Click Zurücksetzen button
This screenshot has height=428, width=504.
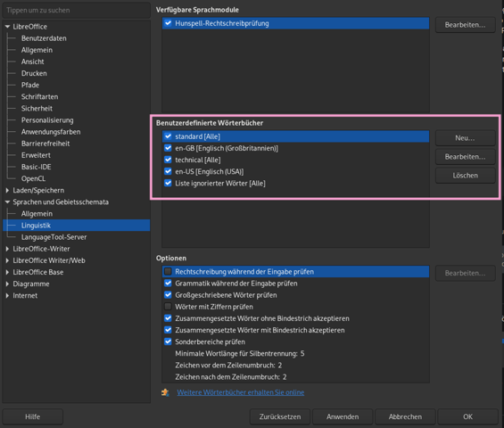pyautogui.click(x=280, y=416)
